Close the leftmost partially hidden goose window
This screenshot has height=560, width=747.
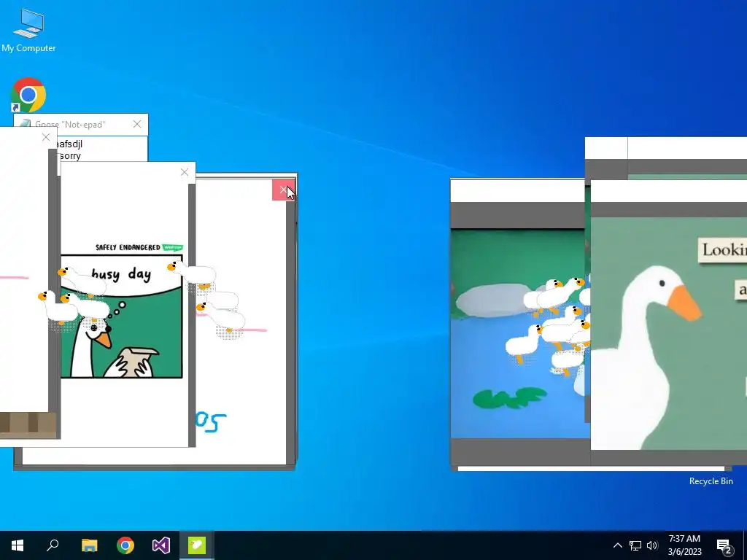[46, 138]
